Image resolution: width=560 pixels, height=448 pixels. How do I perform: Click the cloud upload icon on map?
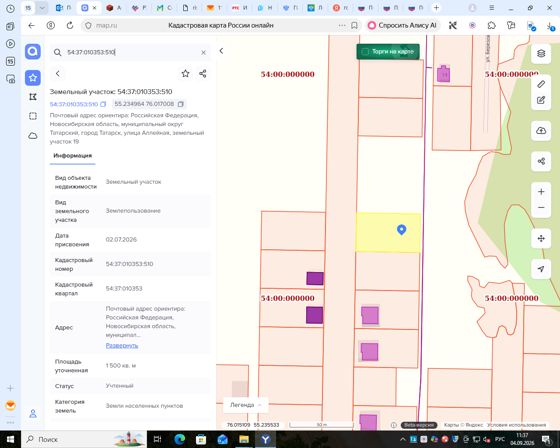point(541,131)
